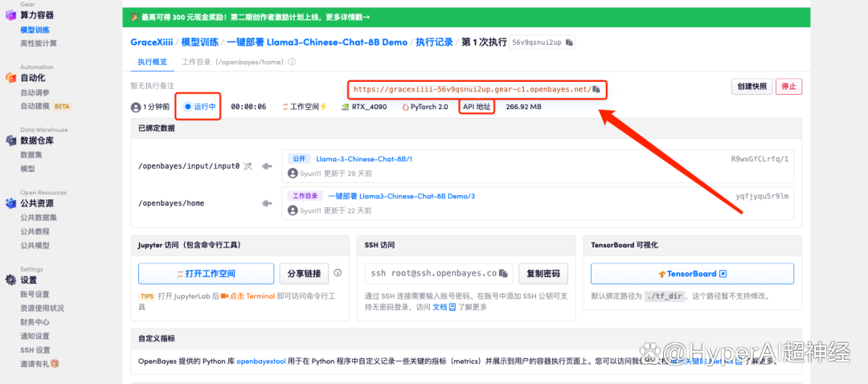
Task: Click 打开工作空间 button
Action: tap(206, 273)
